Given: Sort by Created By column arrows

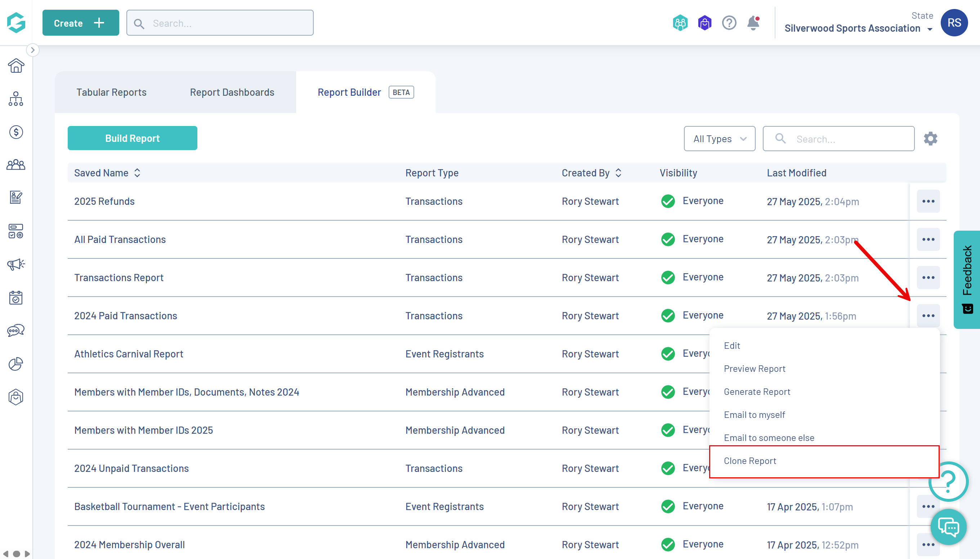Looking at the screenshot, I should [618, 173].
